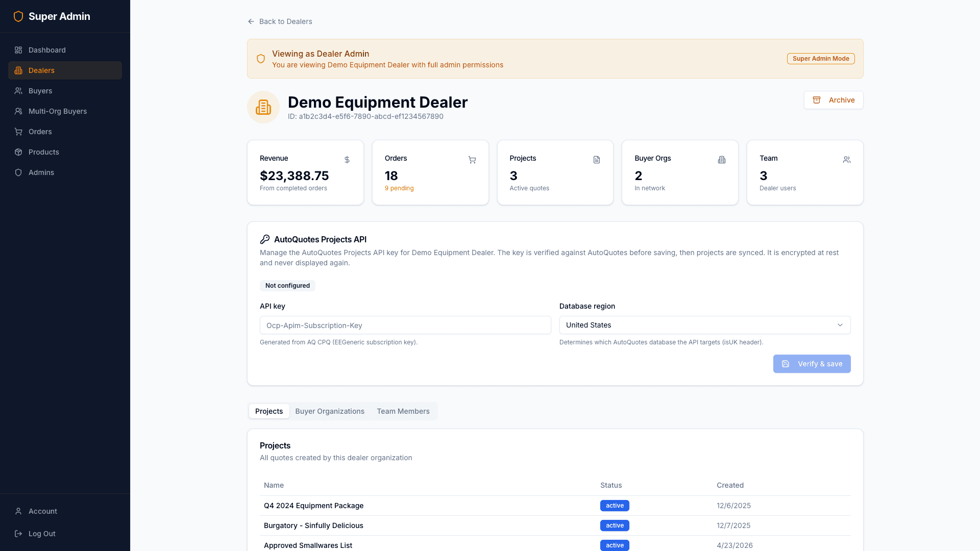Viewport: 980px width, 551px height.
Task: Open Products in the sidebar menu
Action: [65, 152]
